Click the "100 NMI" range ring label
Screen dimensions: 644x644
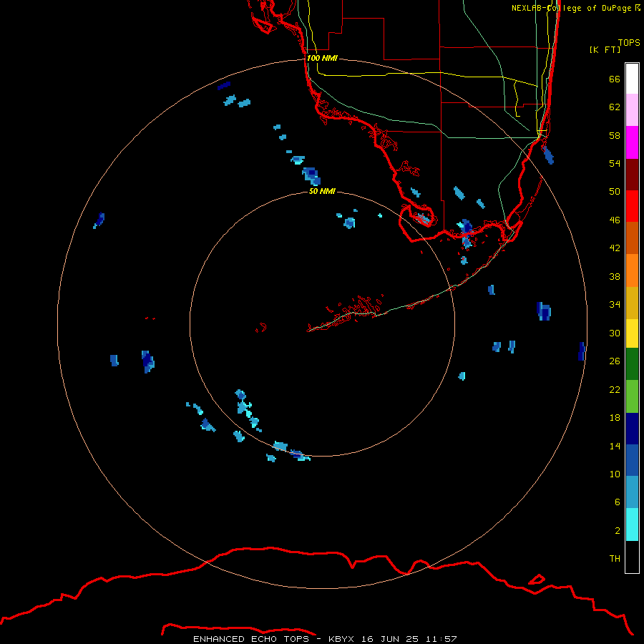322,59
